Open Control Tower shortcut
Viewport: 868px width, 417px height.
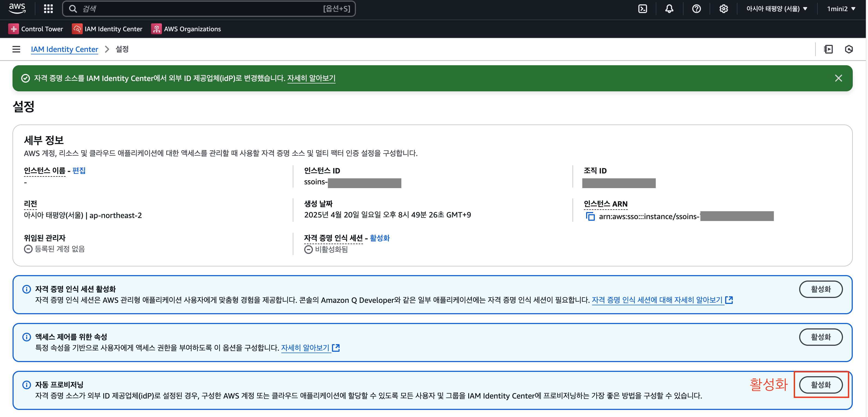[x=36, y=29]
